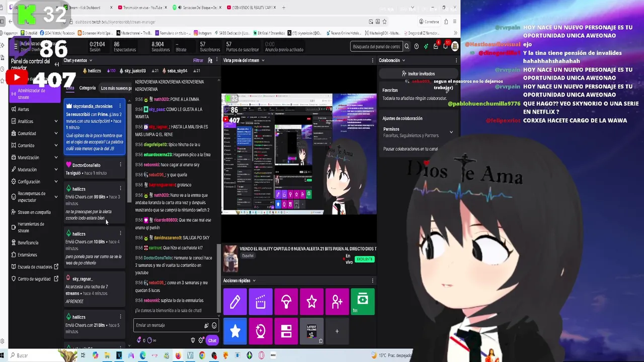The width and height of the screenshot is (644, 362).
Task: Click the channel points icon below message box
Action: point(149,340)
